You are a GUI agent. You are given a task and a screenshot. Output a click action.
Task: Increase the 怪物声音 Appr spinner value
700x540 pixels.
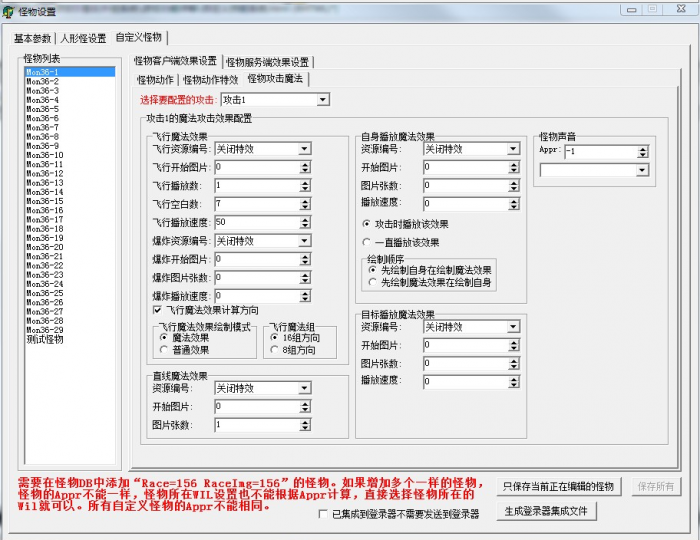pos(641,148)
